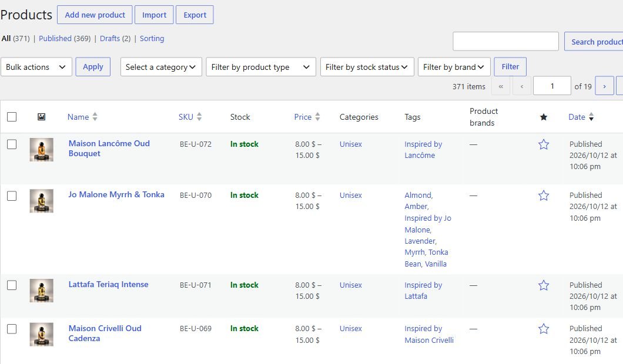Screen dimensions: 623x364
Task: Click the current page number field
Action: pyautogui.click(x=552, y=86)
